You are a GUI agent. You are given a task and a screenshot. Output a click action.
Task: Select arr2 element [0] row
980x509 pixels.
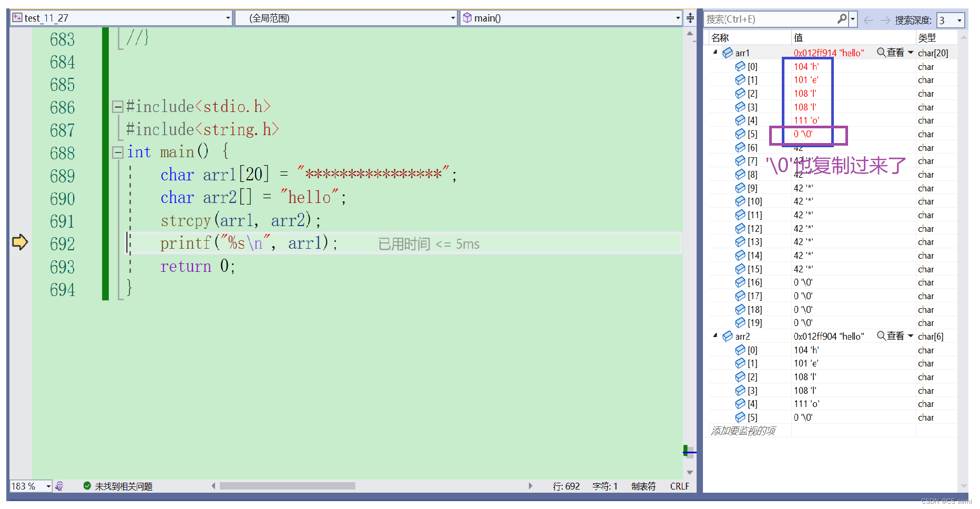[x=833, y=350]
